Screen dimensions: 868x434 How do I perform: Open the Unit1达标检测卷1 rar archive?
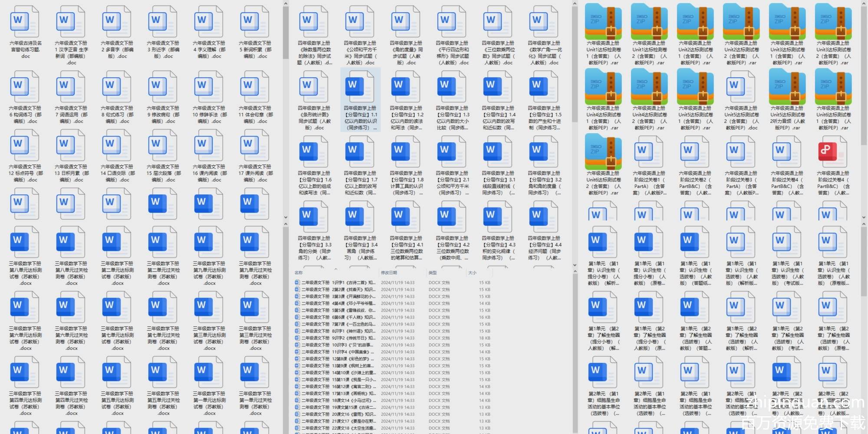[x=603, y=22]
